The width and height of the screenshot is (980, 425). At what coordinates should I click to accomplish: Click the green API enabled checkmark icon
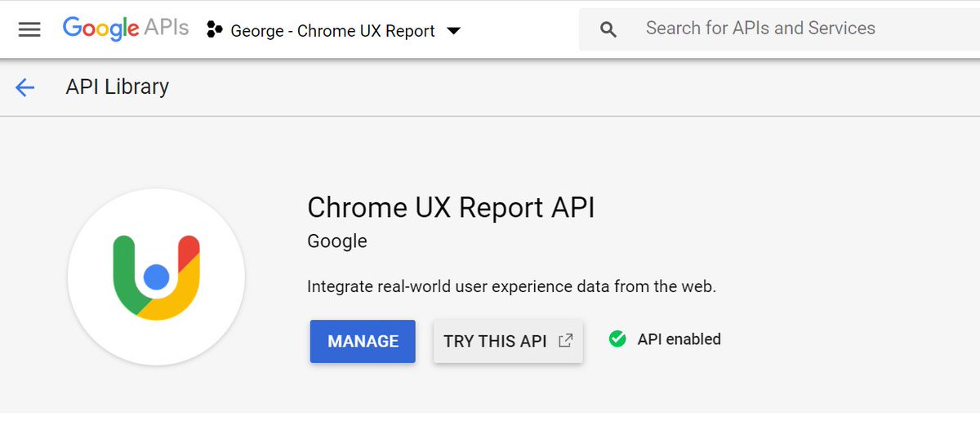click(x=617, y=339)
